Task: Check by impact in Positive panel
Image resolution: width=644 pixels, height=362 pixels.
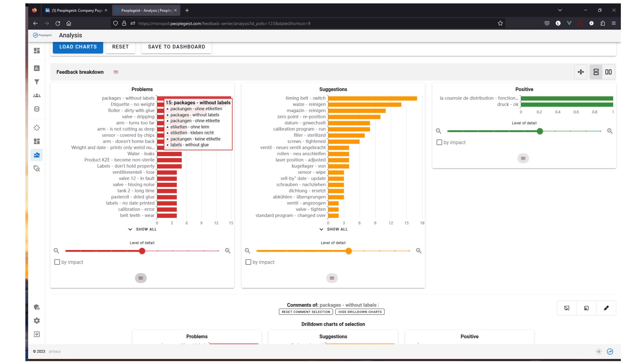Action: (x=439, y=142)
